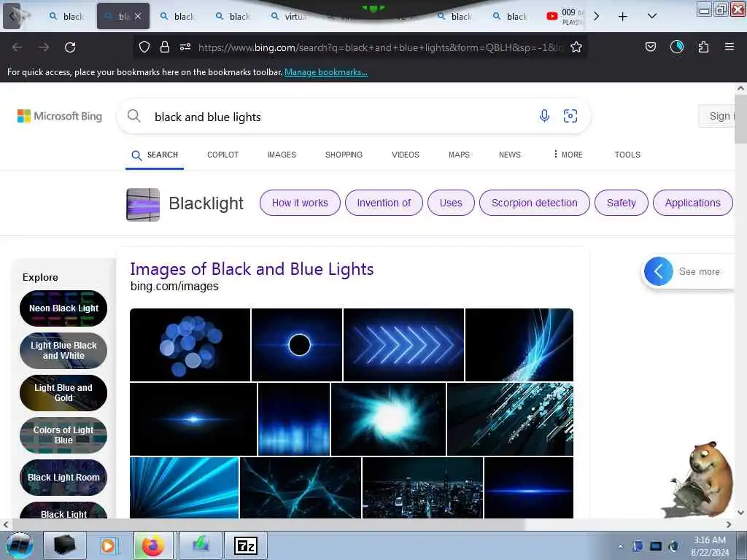
Task: Select Light Blue Black and White pill
Action: 63,351
